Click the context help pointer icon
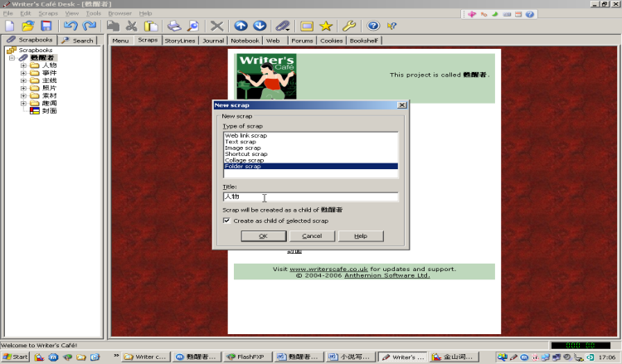This screenshot has width=622, height=364. point(391,27)
